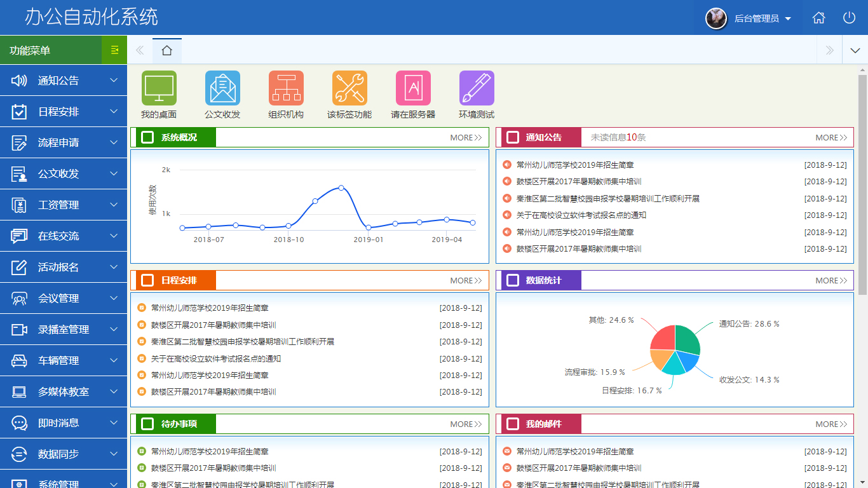Viewport: 868px width, 488px height.
Task: Click the power logout icon
Action: click(x=849, y=18)
